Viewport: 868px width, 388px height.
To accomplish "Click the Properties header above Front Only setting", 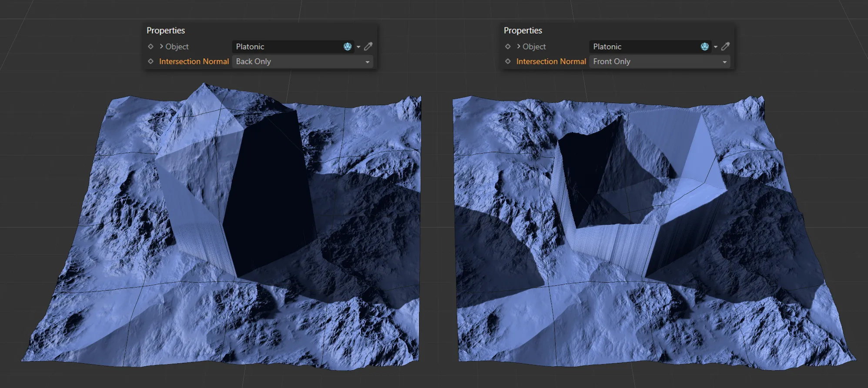I will 523,30.
